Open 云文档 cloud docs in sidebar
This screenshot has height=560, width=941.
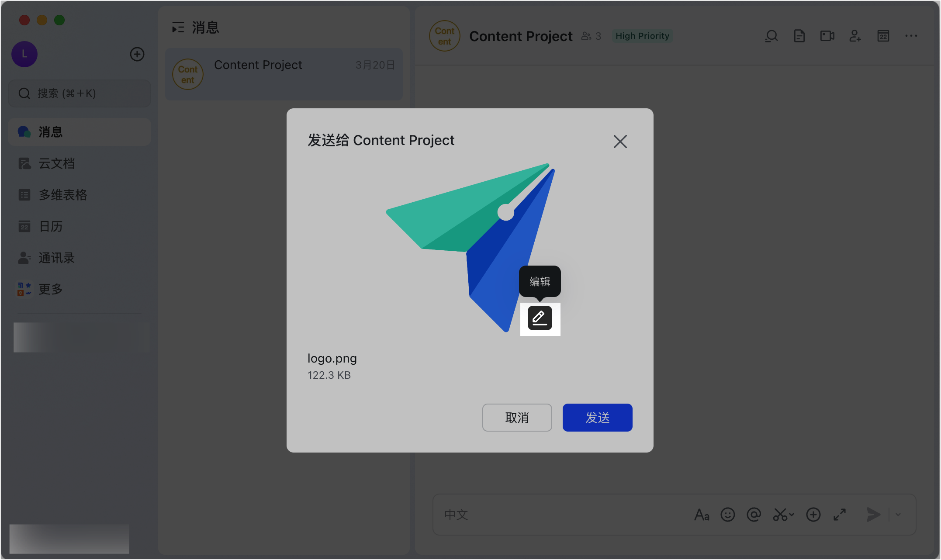80,163
